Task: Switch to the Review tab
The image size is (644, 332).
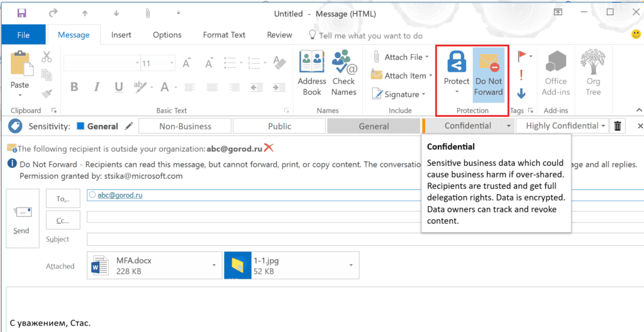Action: (279, 35)
